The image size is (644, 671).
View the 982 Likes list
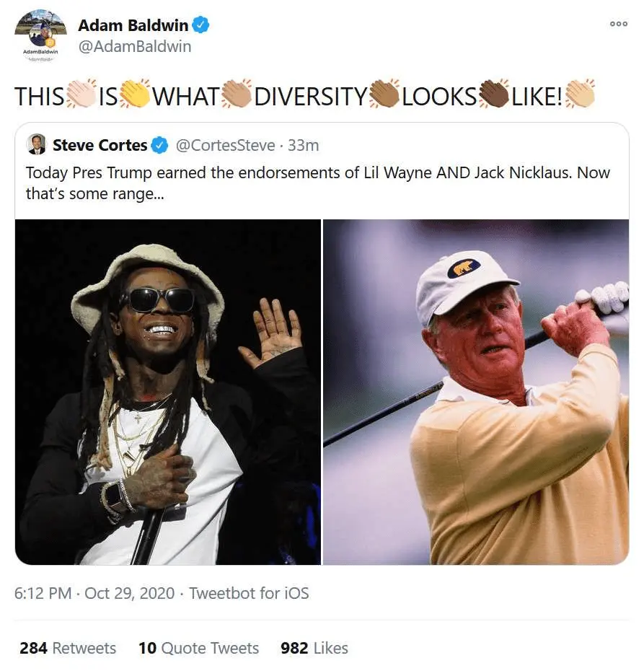(314, 648)
